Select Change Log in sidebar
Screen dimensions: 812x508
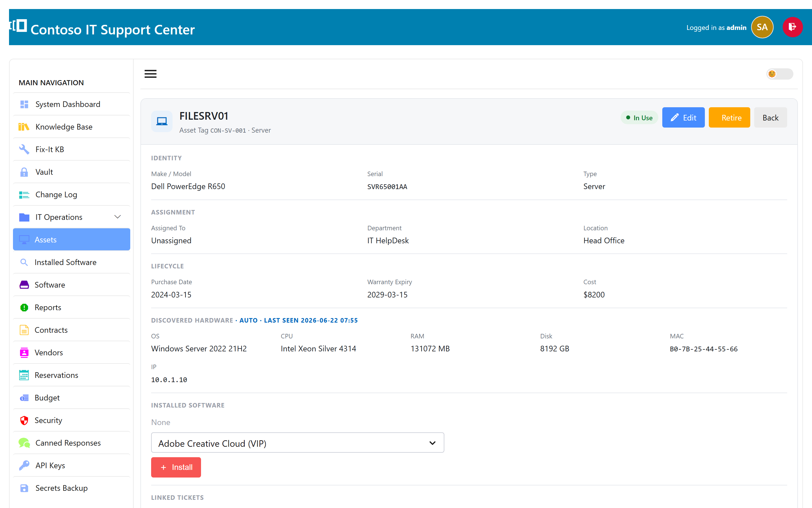tap(71, 194)
